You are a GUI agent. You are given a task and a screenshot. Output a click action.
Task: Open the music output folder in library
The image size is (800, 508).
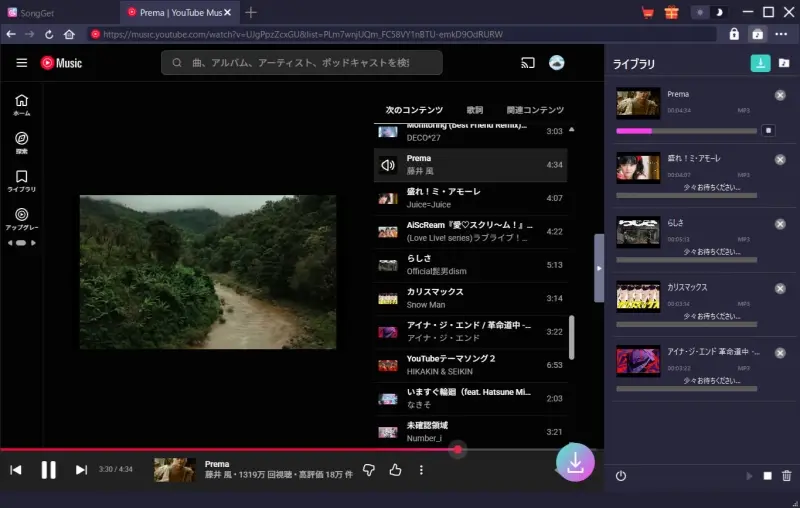click(784, 63)
